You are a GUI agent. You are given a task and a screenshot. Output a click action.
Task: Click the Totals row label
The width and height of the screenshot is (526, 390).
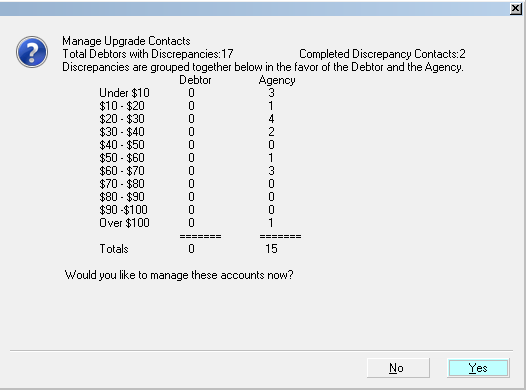pos(114,249)
